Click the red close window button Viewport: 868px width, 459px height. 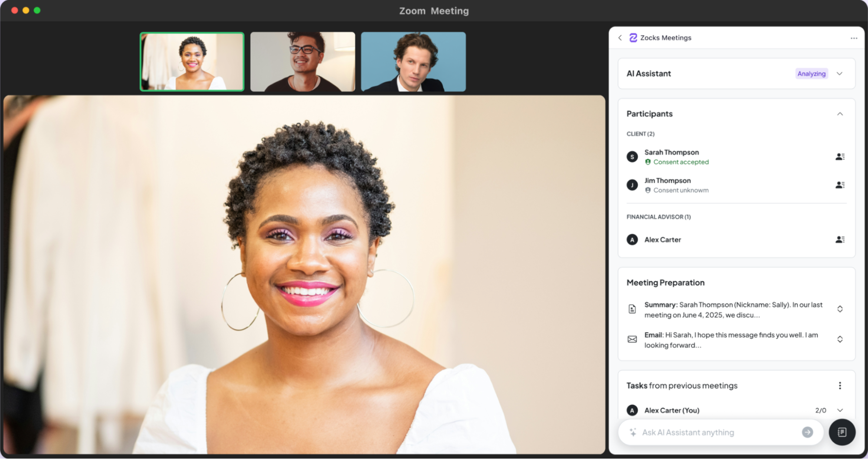click(x=14, y=10)
